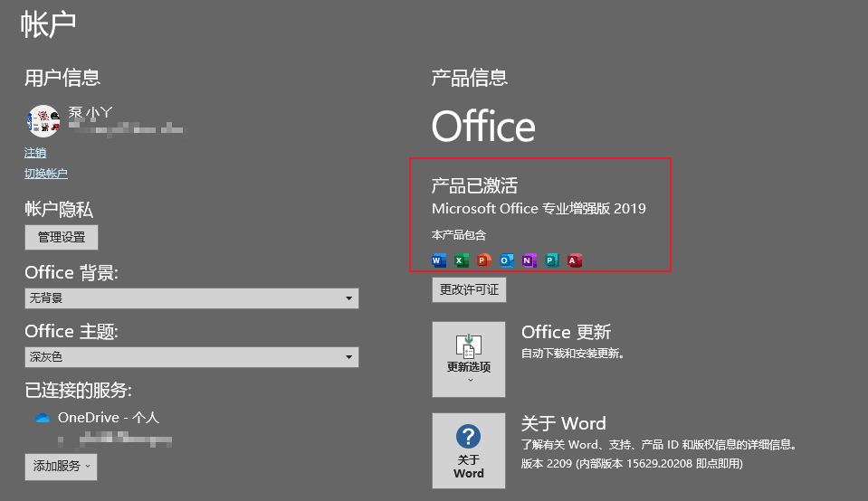Click the Publisher app icon in product list
Image resolution: width=868 pixels, height=501 pixels.
tap(552, 260)
